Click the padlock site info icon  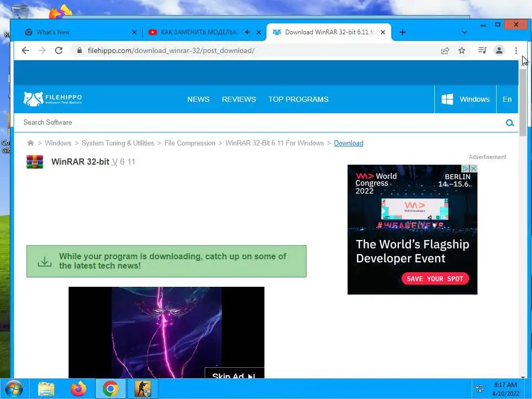pyautogui.click(x=79, y=50)
